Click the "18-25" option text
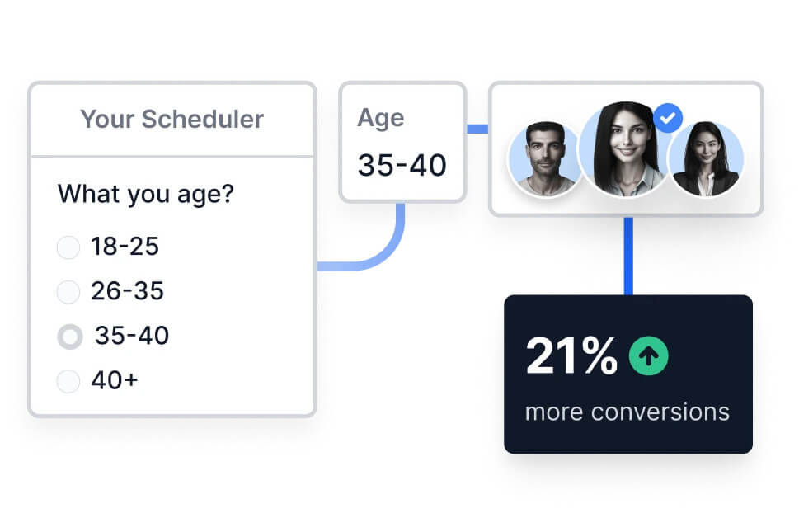 point(125,247)
